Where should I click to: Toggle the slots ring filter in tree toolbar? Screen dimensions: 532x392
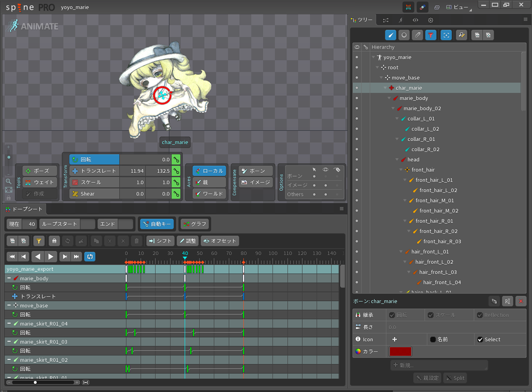click(404, 35)
